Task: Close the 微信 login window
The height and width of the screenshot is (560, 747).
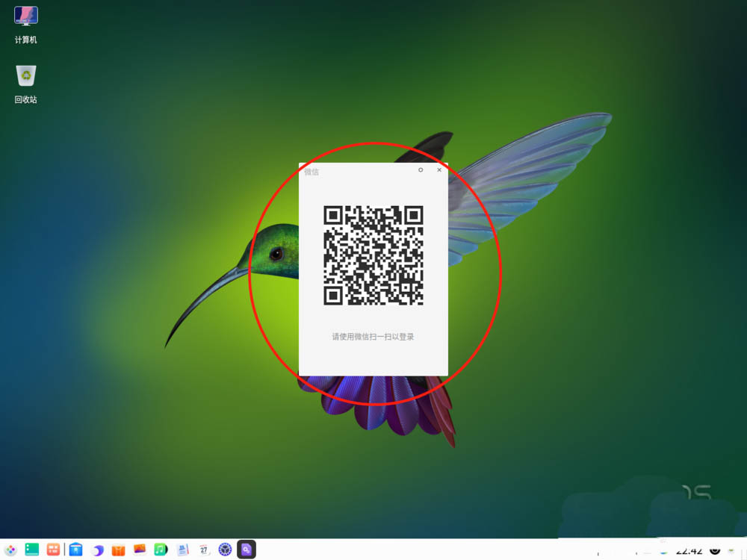Action: point(439,170)
